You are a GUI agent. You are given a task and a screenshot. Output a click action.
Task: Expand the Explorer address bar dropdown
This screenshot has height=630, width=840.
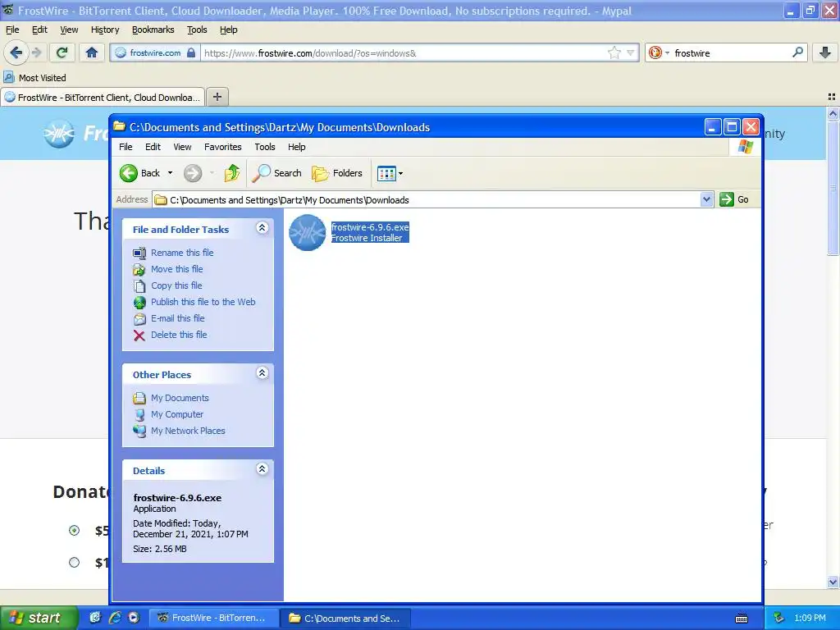(706, 199)
